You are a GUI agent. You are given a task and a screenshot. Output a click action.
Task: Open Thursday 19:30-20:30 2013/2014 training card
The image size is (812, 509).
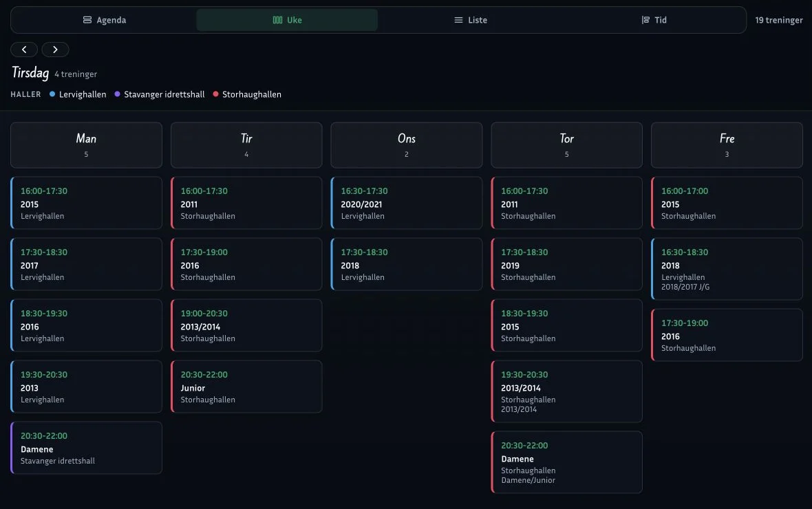(x=566, y=391)
